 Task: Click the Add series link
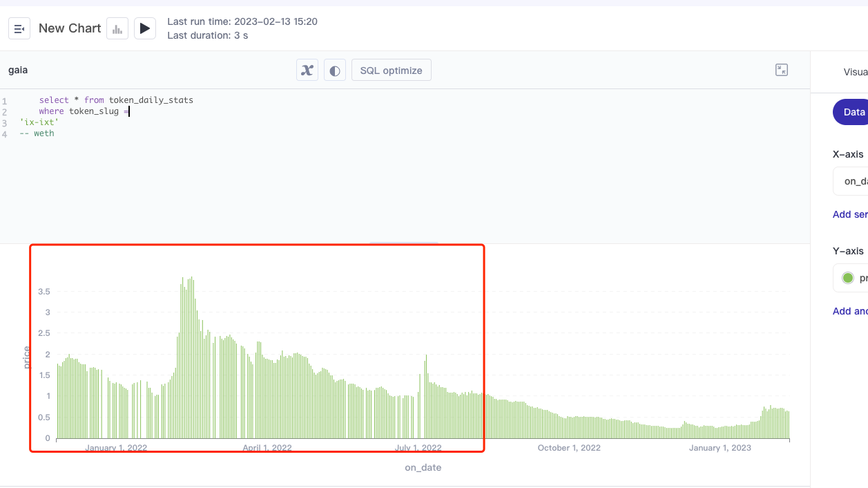849,214
